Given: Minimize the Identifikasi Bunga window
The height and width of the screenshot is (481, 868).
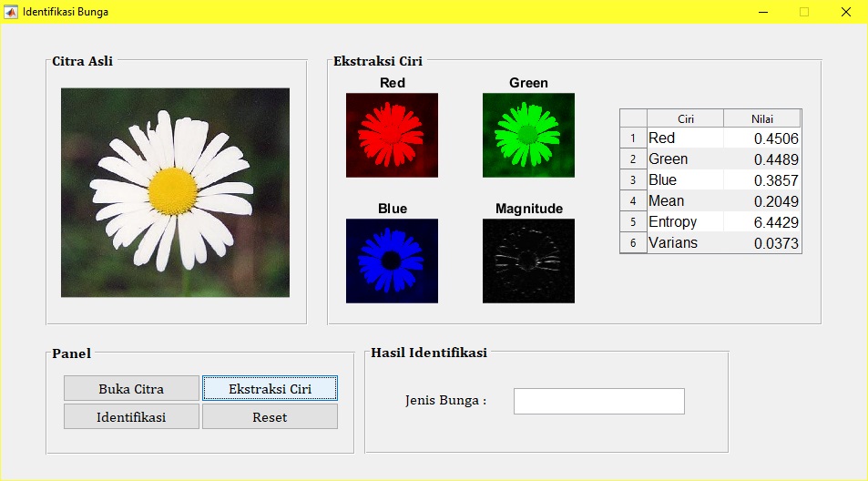Looking at the screenshot, I should [x=762, y=12].
